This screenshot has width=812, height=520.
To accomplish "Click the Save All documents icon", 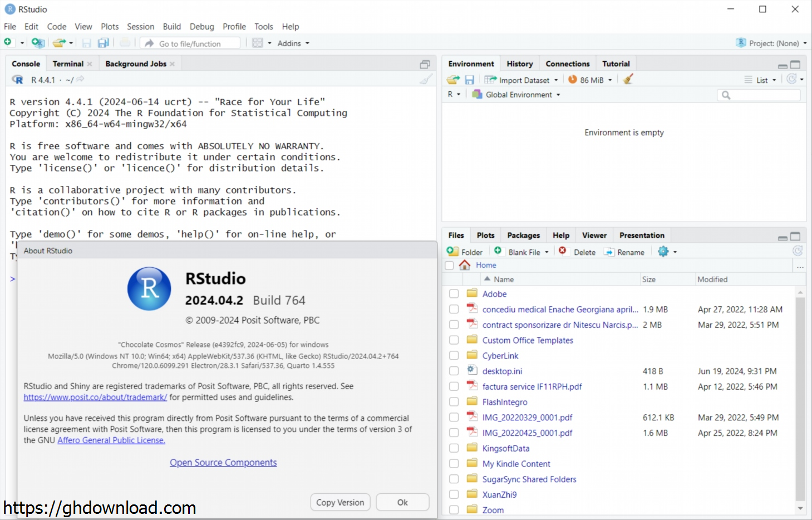I will pyautogui.click(x=103, y=43).
